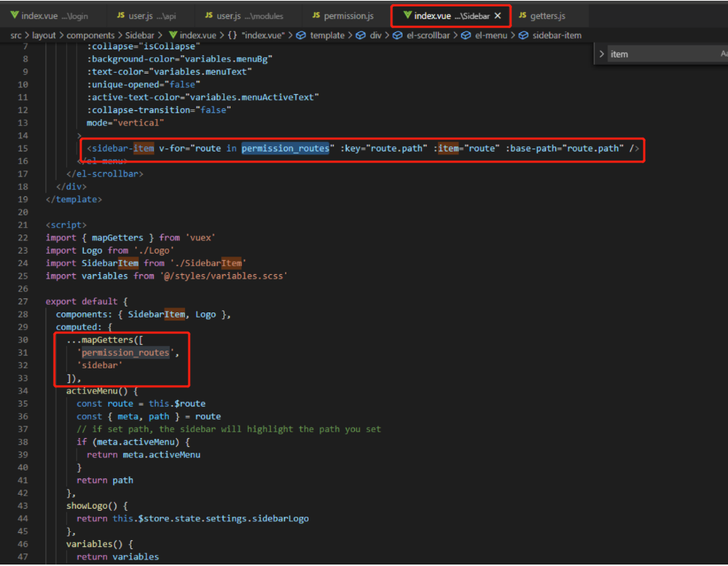Click line number 34 in the gutter
This screenshot has width=728, height=566.
(x=23, y=391)
